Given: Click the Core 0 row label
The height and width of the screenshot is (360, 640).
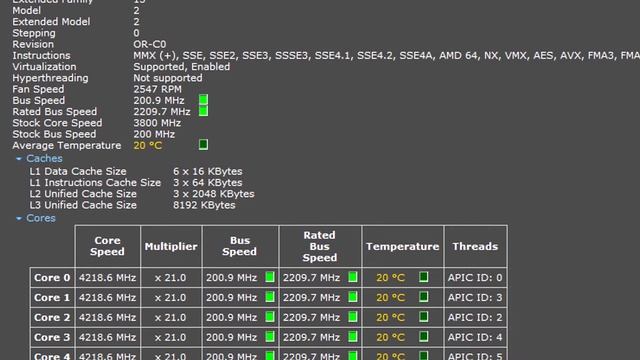Looking at the screenshot, I should coord(52,278).
